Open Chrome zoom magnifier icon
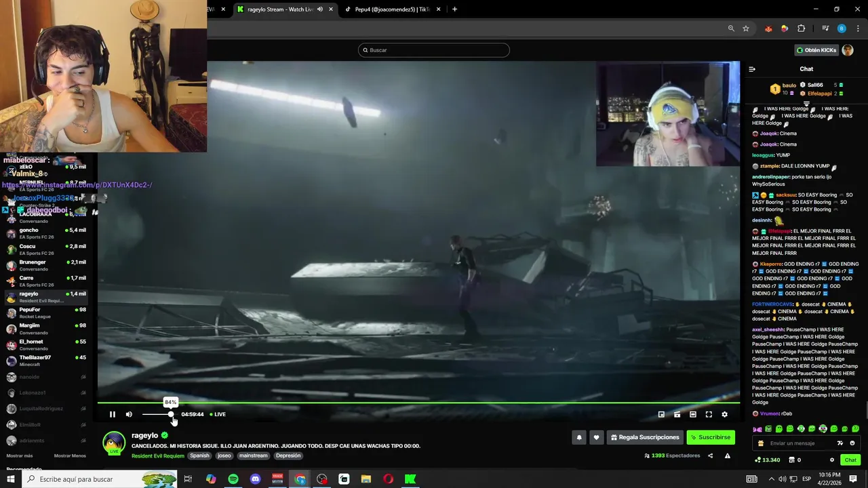868x488 pixels. pos(731,28)
